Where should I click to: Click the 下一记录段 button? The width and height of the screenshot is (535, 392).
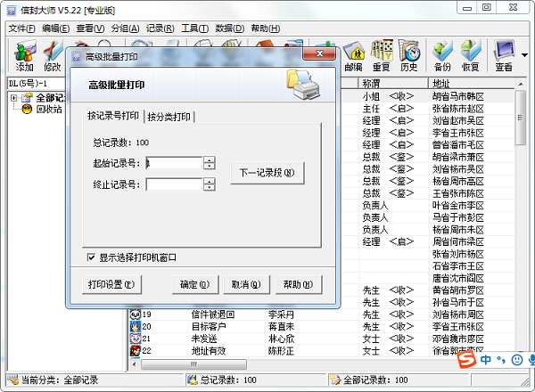pos(267,173)
